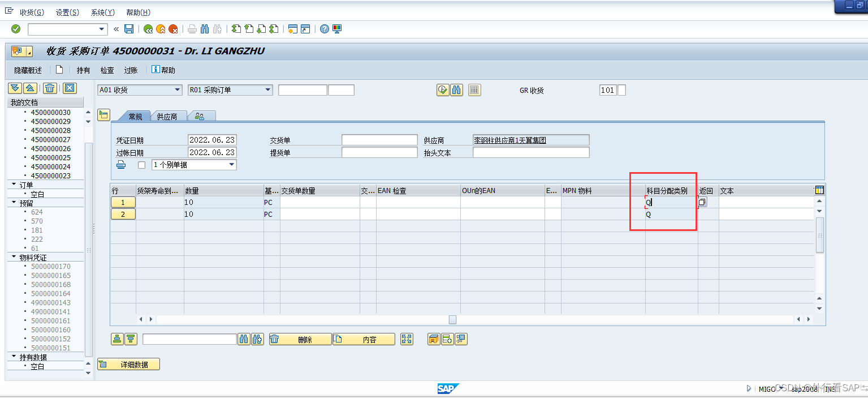Select document 4500000027 in My Documents
This screenshot has height=398, width=868.
[x=50, y=139]
